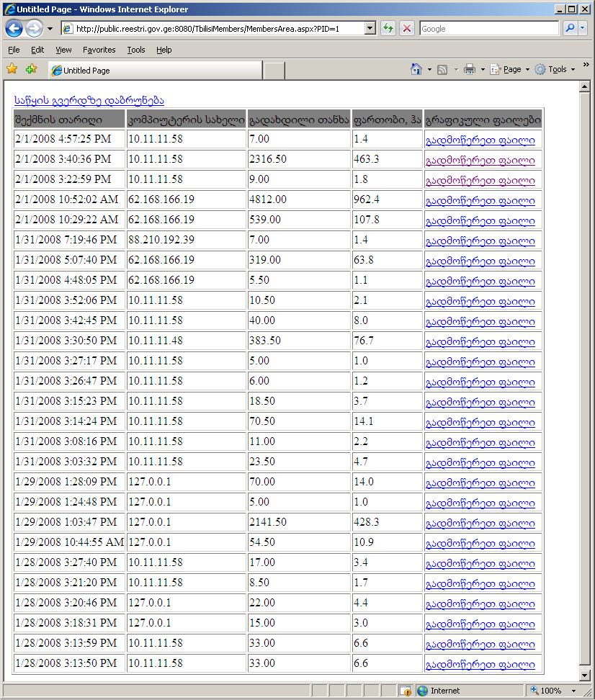Click the vertical scrollbar down arrow
The height and width of the screenshot is (700, 595).
[586, 675]
